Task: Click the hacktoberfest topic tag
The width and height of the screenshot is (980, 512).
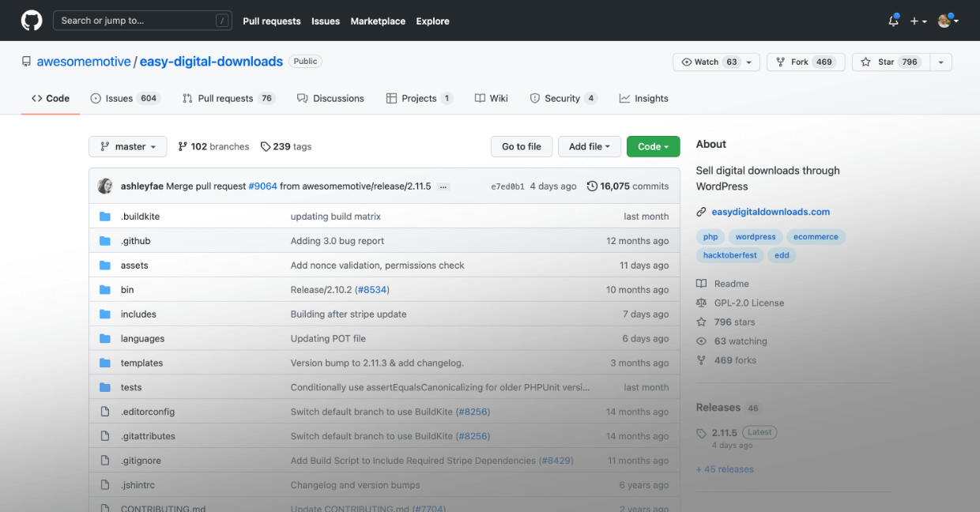Action: point(730,255)
